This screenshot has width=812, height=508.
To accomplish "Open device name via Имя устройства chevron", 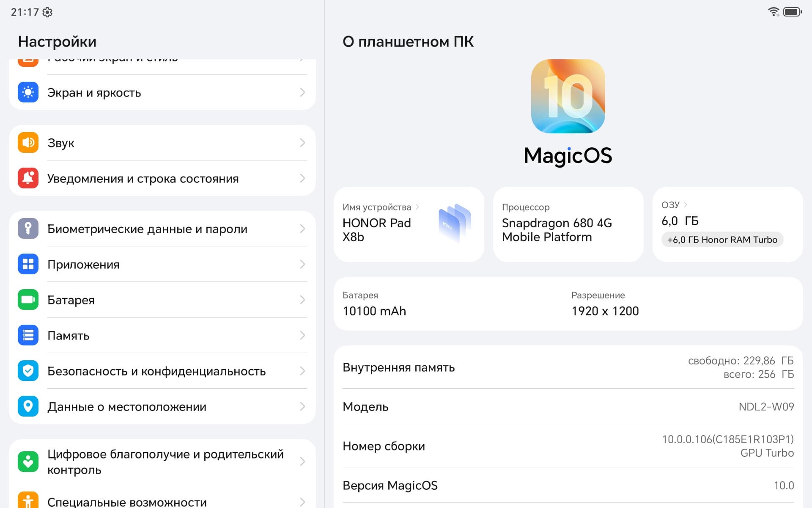I will 417,207.
